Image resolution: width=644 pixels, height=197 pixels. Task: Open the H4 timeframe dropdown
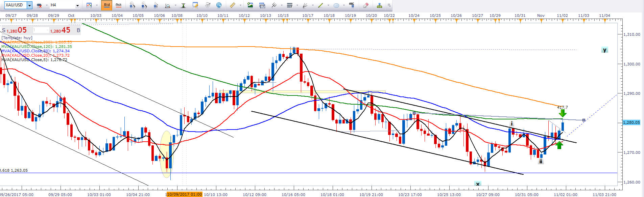pos(77,5)
